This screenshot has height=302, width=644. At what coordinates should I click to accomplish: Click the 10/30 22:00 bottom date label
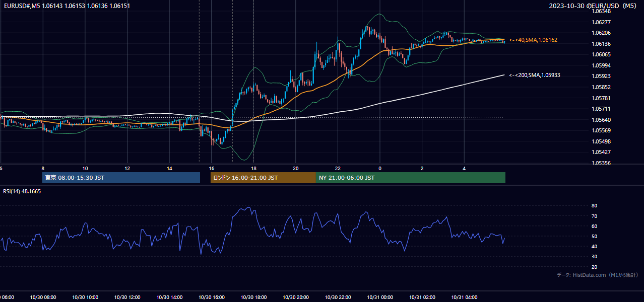coord(338,297)
